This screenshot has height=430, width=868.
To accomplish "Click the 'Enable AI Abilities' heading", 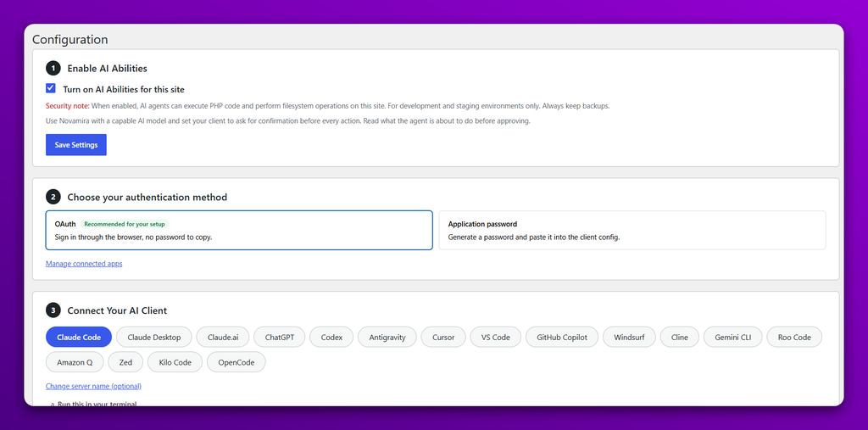I will (108, 69).
